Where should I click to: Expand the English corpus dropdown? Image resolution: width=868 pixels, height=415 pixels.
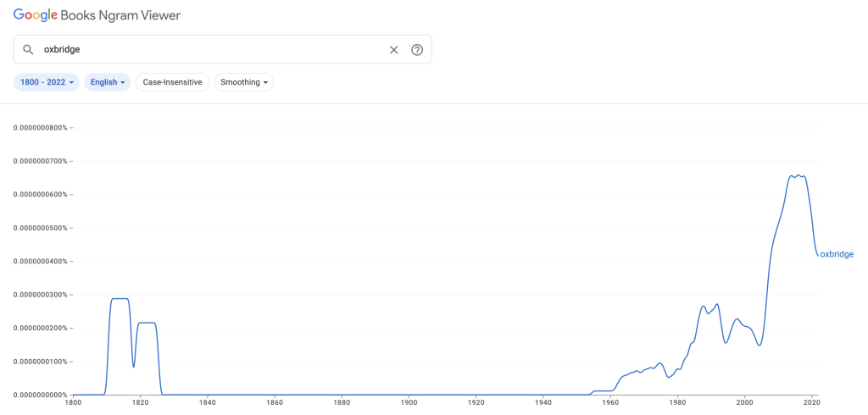coord(108,82)
